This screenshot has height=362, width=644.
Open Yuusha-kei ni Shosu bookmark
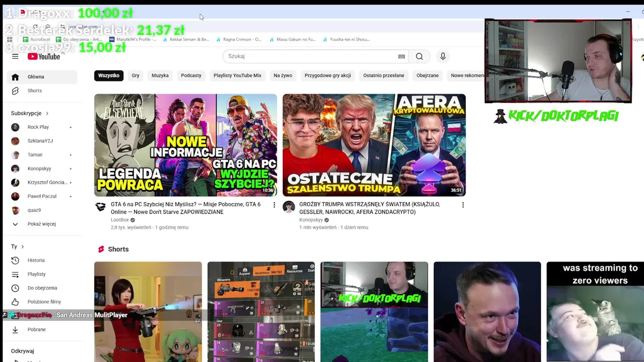346,39
